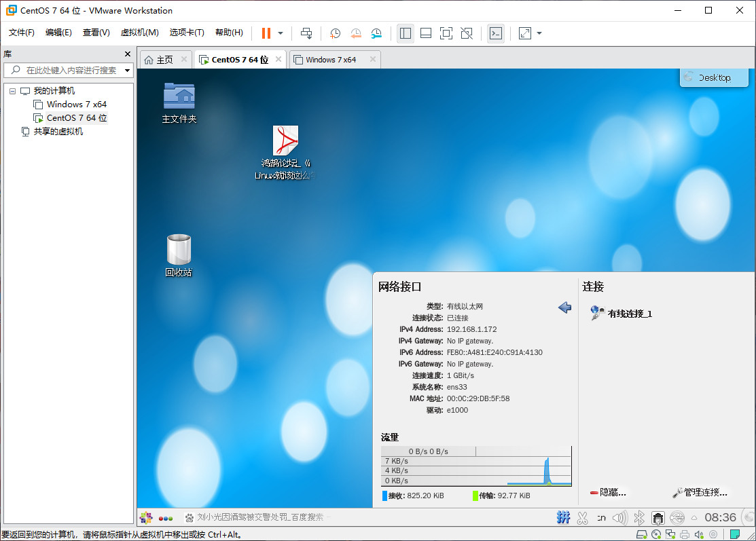Open the snapshot manager
This screenshot has height=541, width=756.
point(376,33)
